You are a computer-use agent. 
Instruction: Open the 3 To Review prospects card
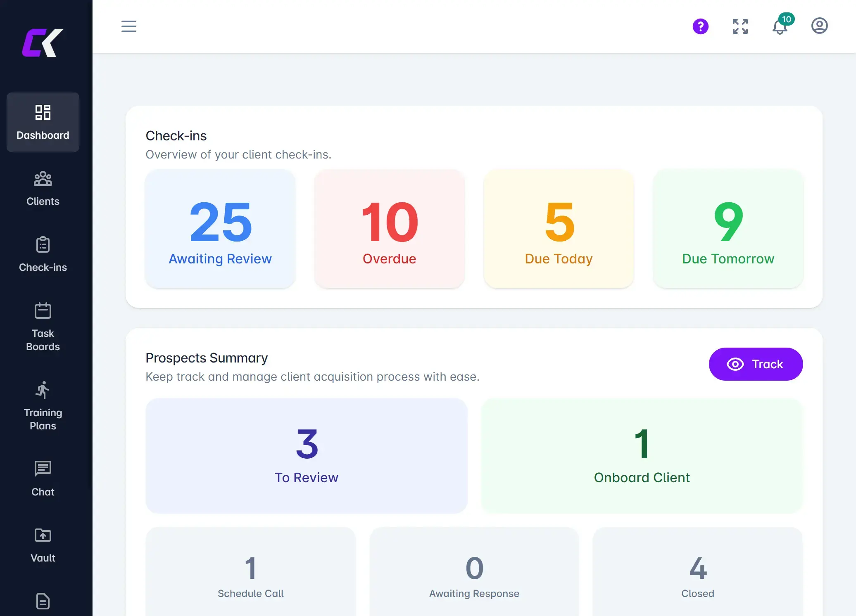click(x=306, y=457)
